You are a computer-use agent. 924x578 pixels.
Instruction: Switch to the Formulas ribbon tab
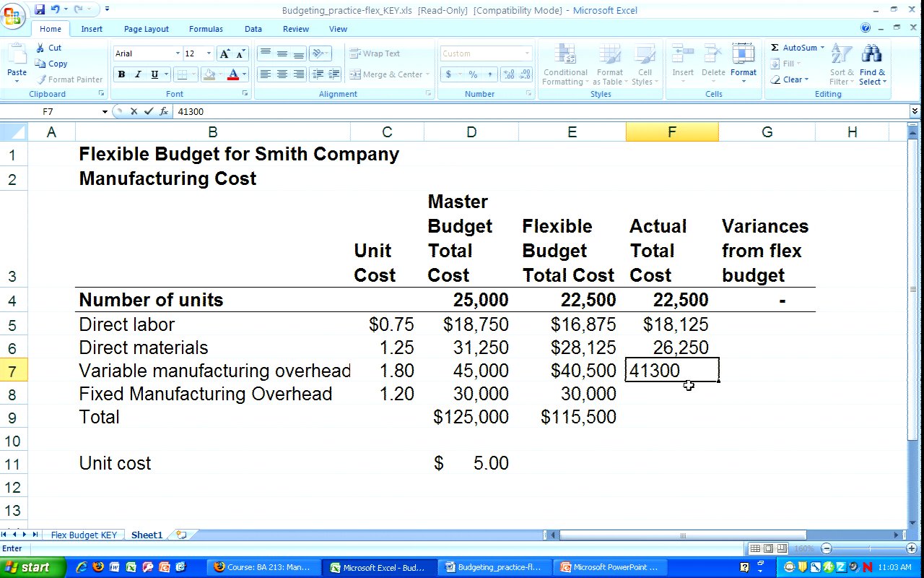pyautogui.click(x=206, y=29)
